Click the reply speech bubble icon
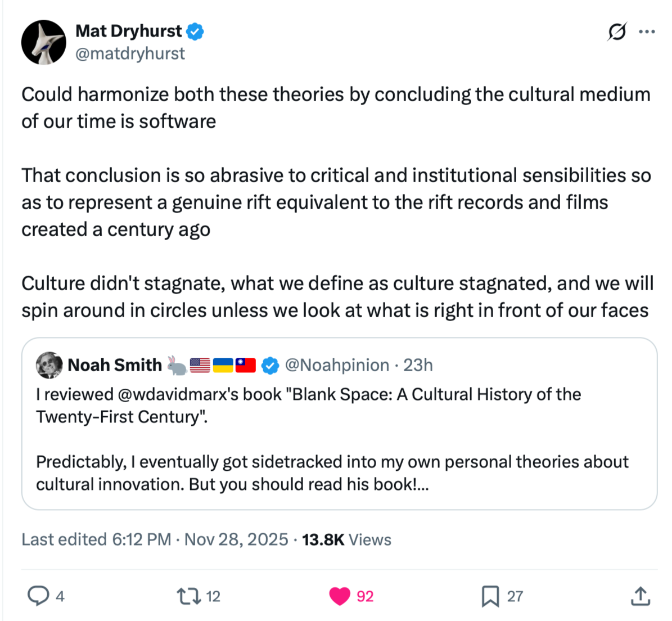Screen dimensions: 672x621 coord(38,596)
